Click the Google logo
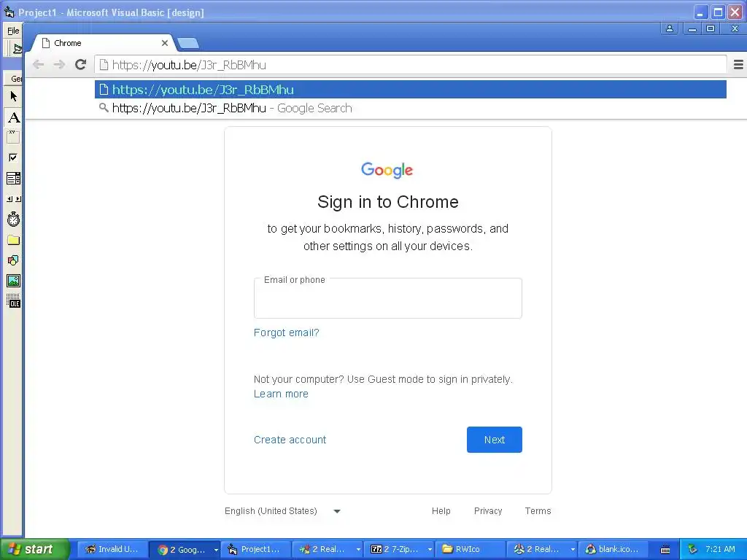The height and width of the screenshot is (560, 747). coord(387,170)
